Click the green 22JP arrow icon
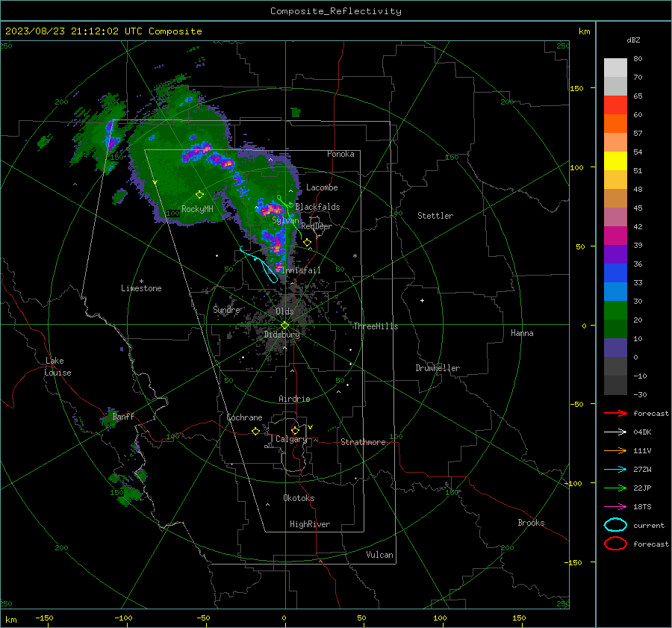The width and height of the screenshot is (672, 628). [x=615, y=488]
